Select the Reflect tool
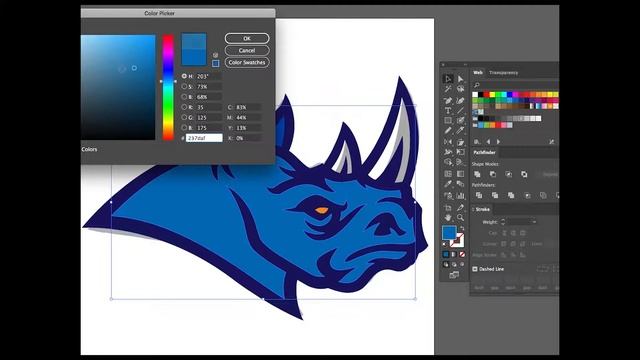640x360 pixels. [448, 142]
